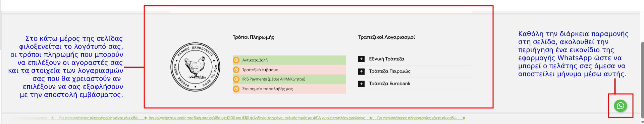Click the orange icon beside Τραπεζικό έμβασμα

coord(236,70)
